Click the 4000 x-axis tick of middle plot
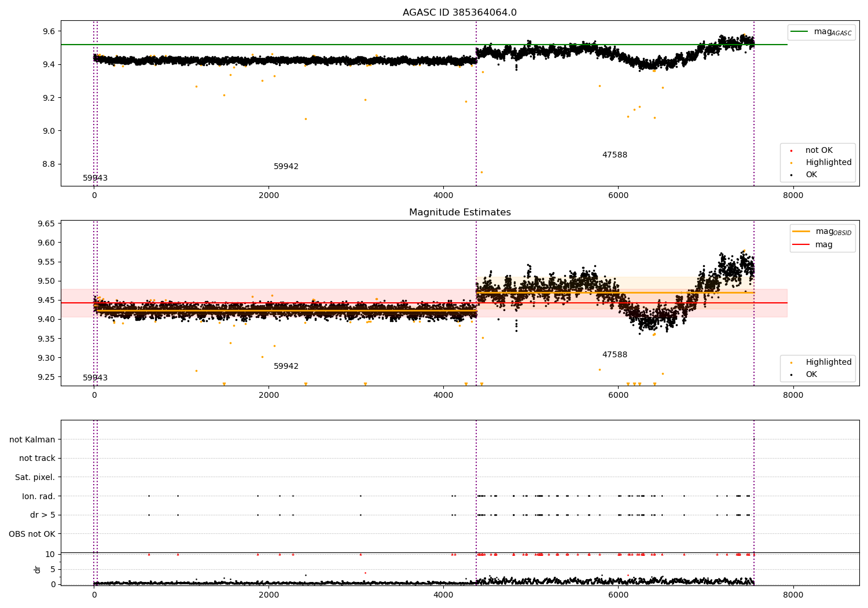 (x=443, y=395)
